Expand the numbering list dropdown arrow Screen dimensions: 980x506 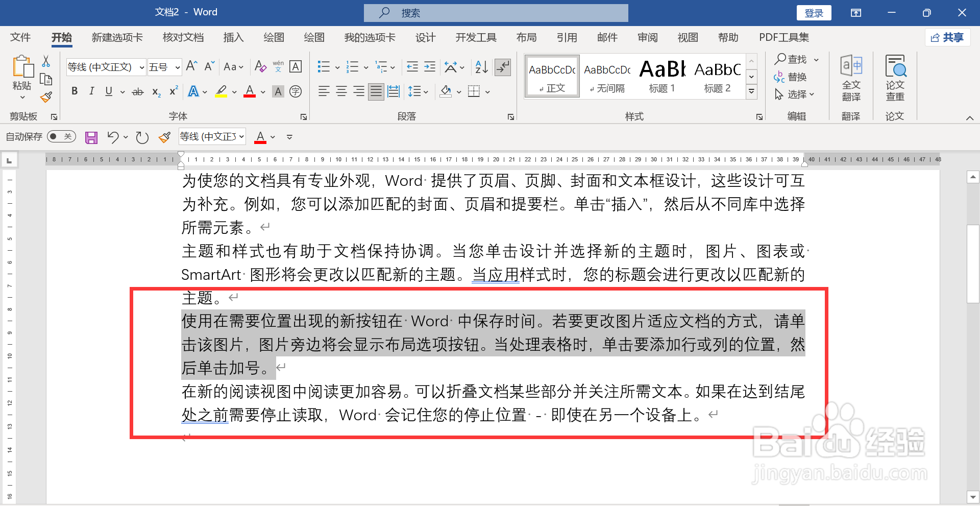[366, 67]
